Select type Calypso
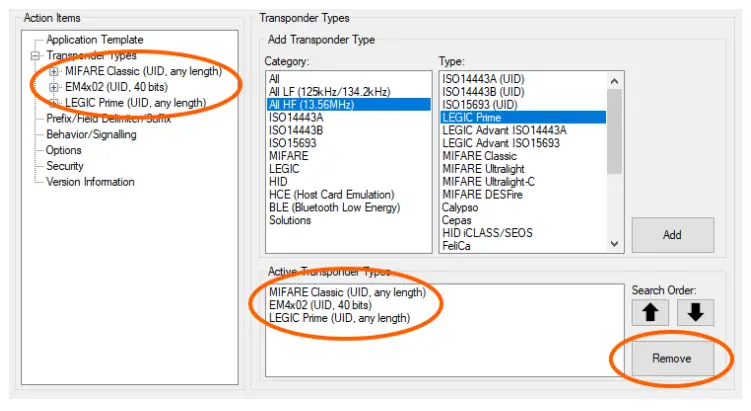This screenshot has width=751, height=411. [x=523, y=208]
